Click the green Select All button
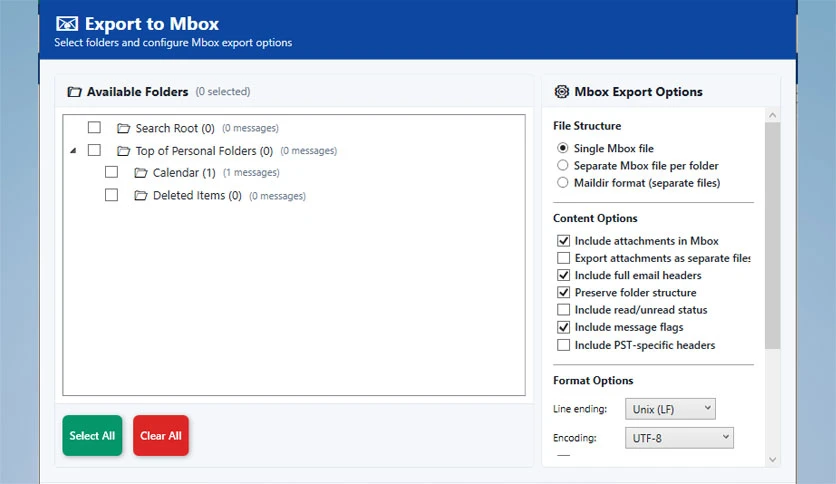 pos(92,435)
